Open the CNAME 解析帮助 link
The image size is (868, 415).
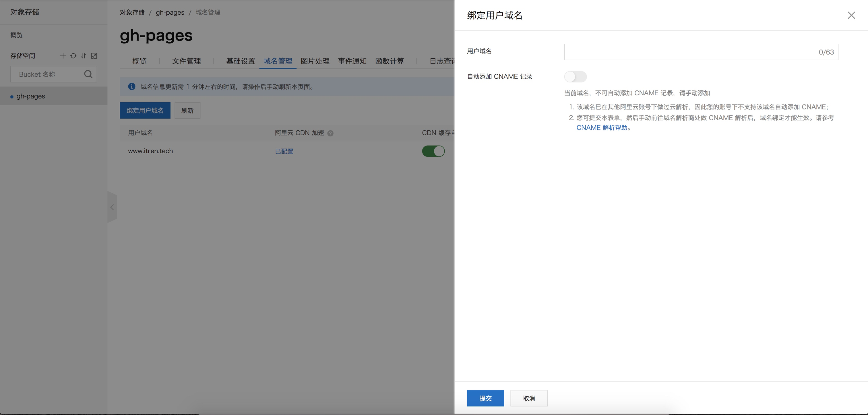(601, 128)
